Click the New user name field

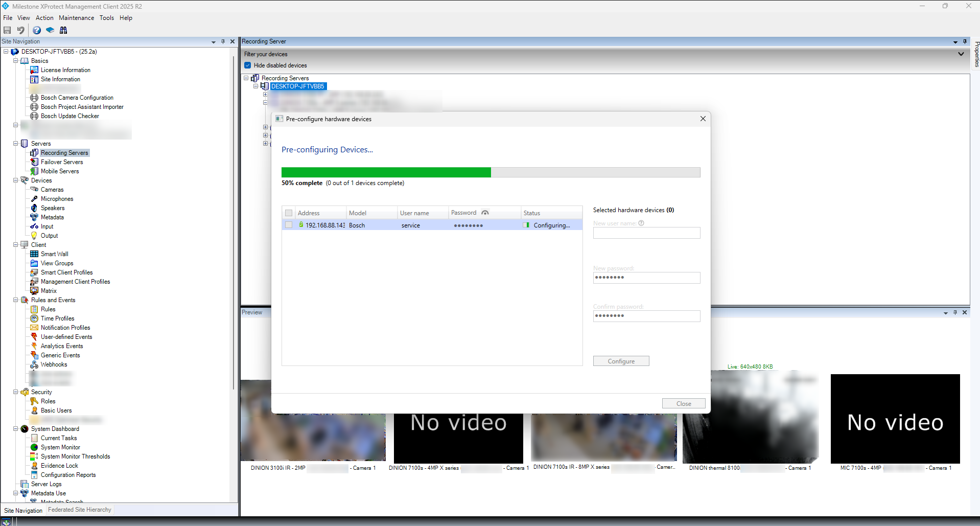coord(646,233)
